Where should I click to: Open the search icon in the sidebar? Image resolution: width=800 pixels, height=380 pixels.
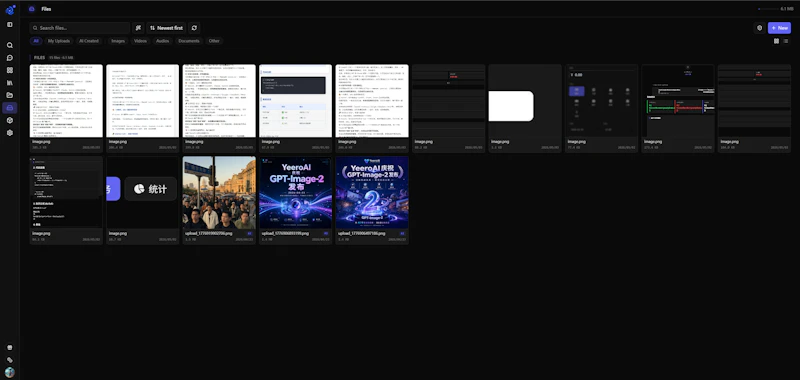tap(10, 45)
